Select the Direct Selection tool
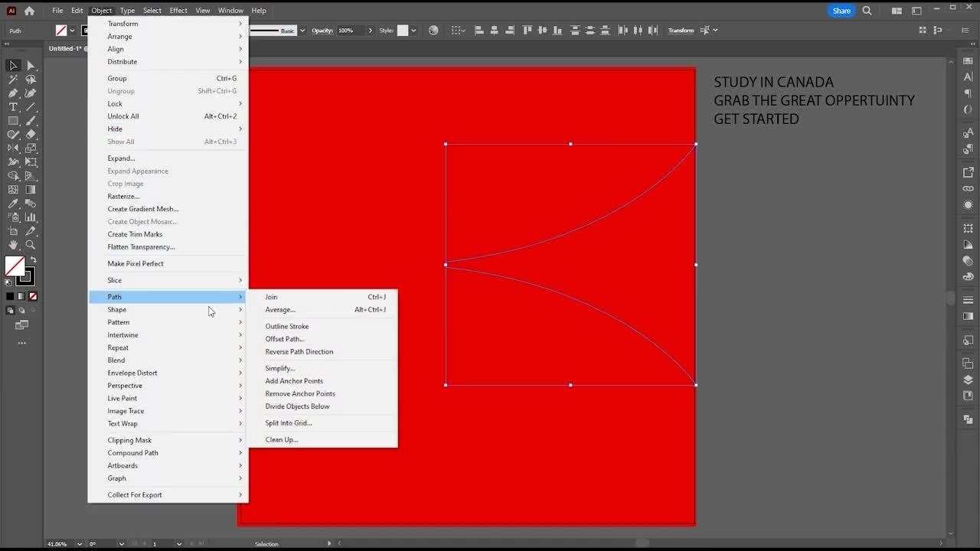 click(31, 66)
